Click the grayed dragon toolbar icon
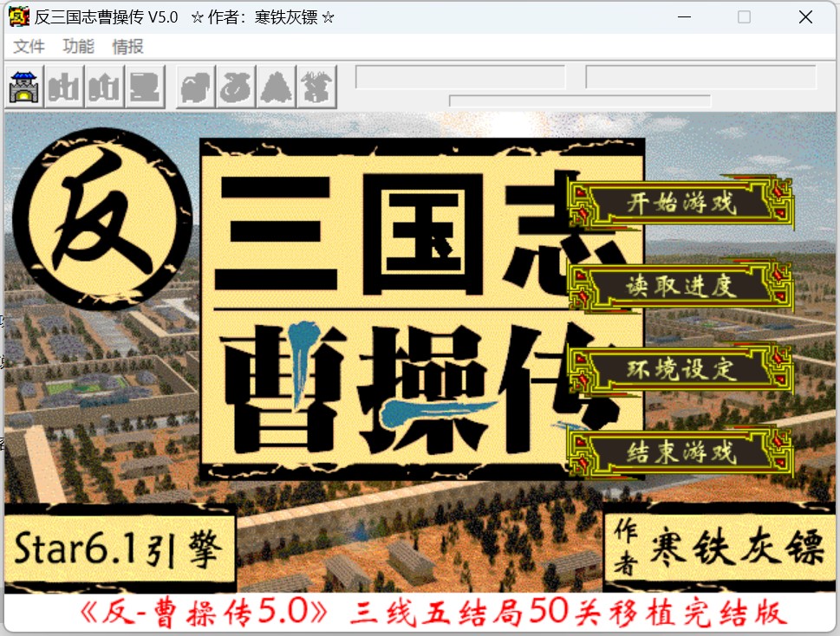 (x=316, y=87)
